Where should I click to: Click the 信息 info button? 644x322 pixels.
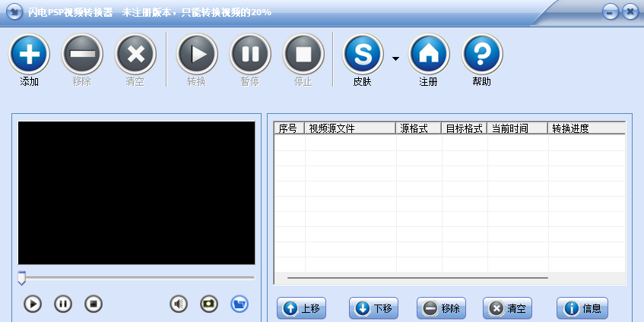[x=582, y=308]
